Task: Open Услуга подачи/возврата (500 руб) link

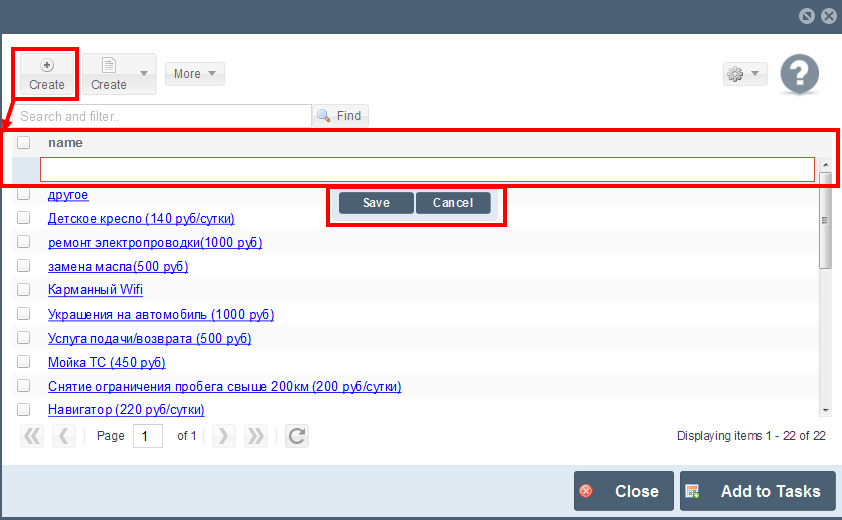Action: (x=150, y=338)
